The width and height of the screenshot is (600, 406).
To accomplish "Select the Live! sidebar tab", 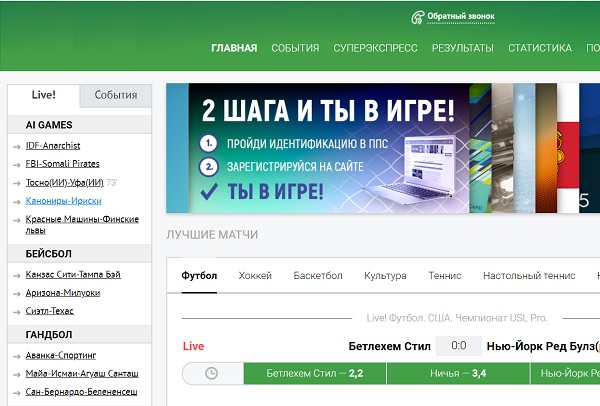I will tap(44, 95).
